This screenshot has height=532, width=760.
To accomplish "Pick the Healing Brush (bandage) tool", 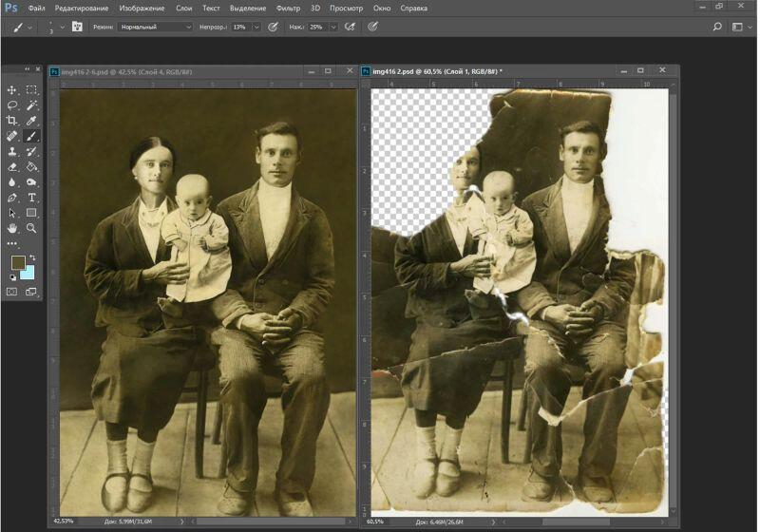I will (x=12, y=136).
